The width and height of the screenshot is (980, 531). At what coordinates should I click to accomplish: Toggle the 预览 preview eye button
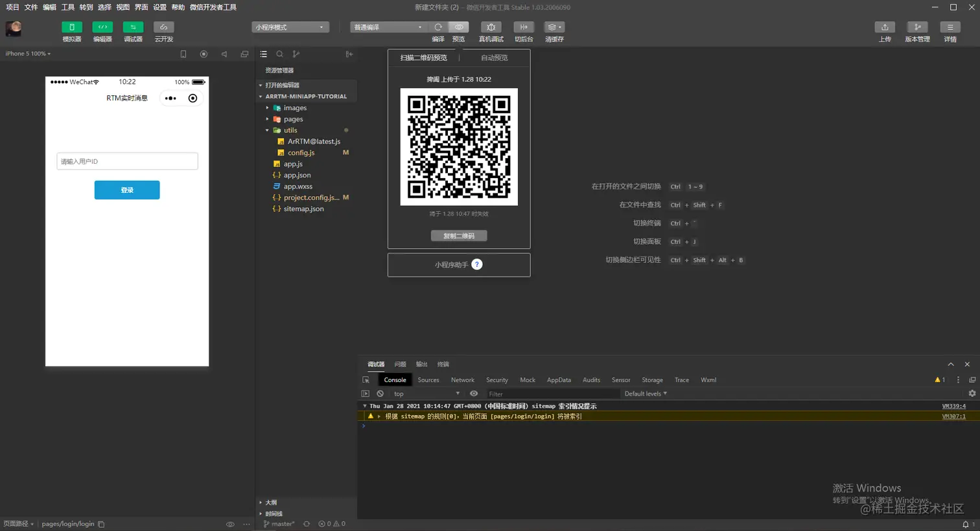459,27
